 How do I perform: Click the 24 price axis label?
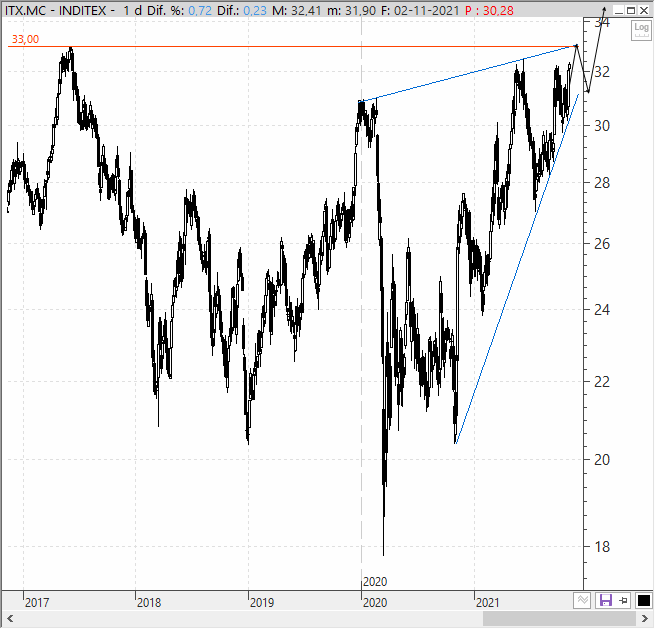click(x=602, y=310)
